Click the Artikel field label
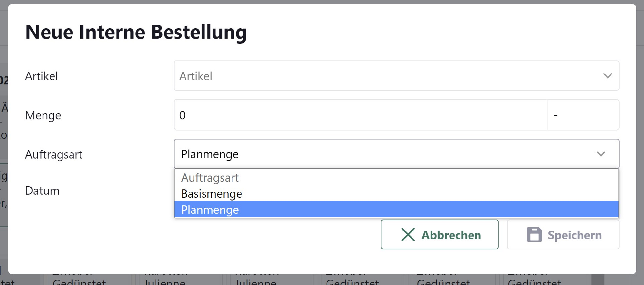Image resolution: width=644 pixels, height=285 pixels. pos(42,76)
